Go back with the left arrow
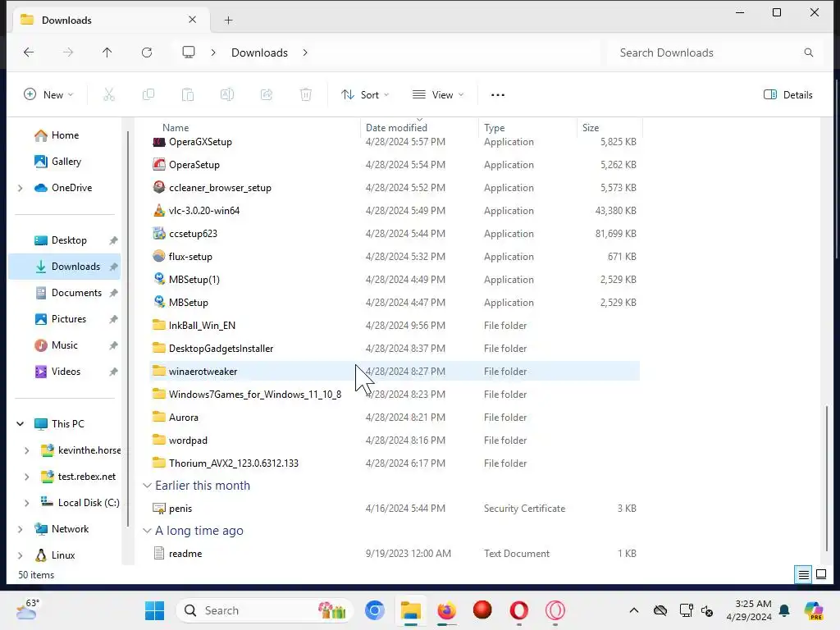Viewport: 840px width, 630px height. click(x=29, y=52)
